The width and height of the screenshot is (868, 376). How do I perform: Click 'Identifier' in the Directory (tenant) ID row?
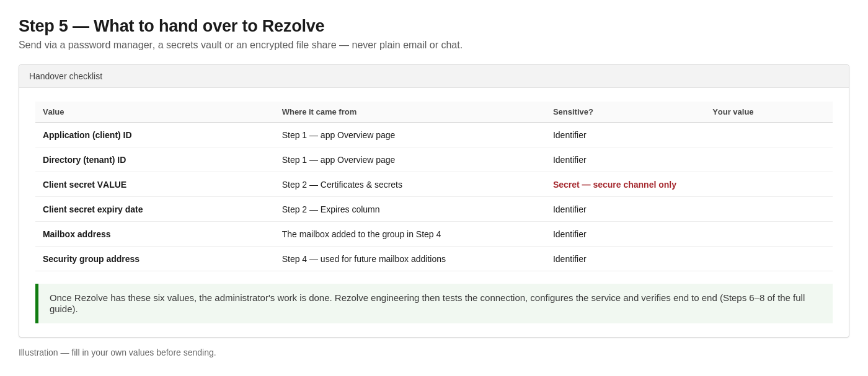pos(570,160)
